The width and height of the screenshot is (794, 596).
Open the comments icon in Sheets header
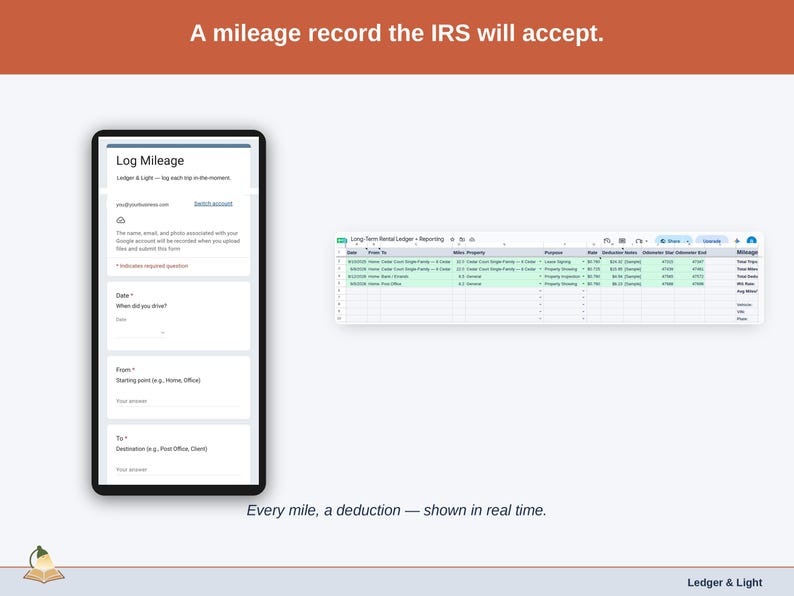coord(622,241)
